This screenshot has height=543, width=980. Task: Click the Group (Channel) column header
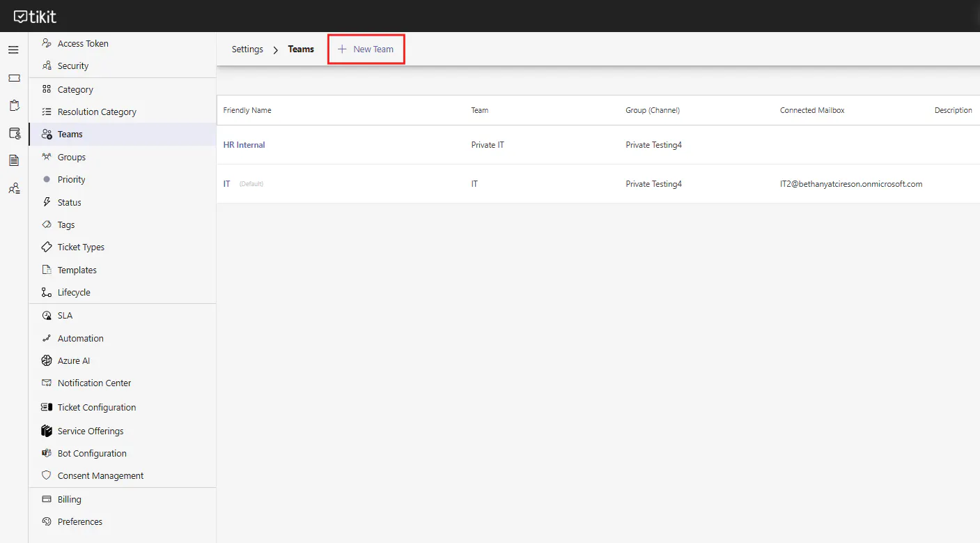[x=653, y=110]
